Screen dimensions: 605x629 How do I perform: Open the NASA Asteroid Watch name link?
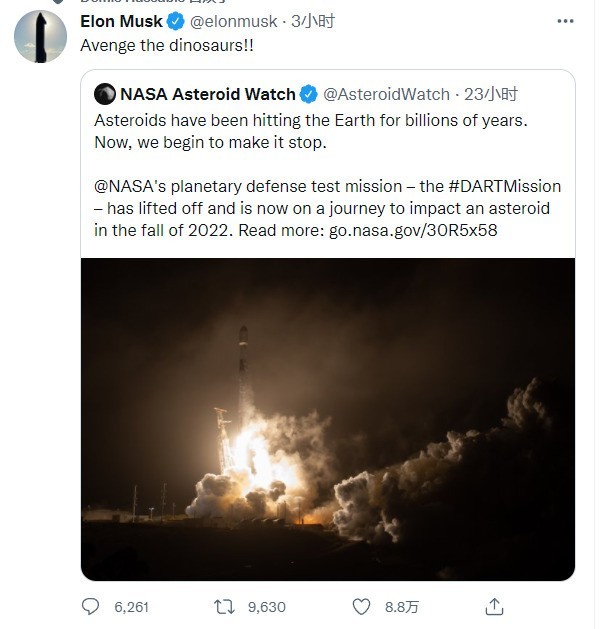208,94
